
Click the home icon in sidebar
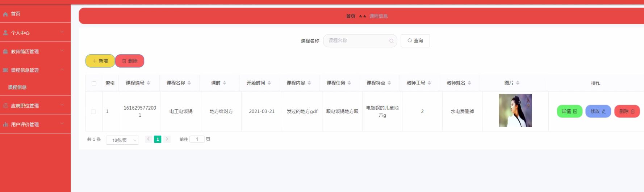click(x=5, y=14)
